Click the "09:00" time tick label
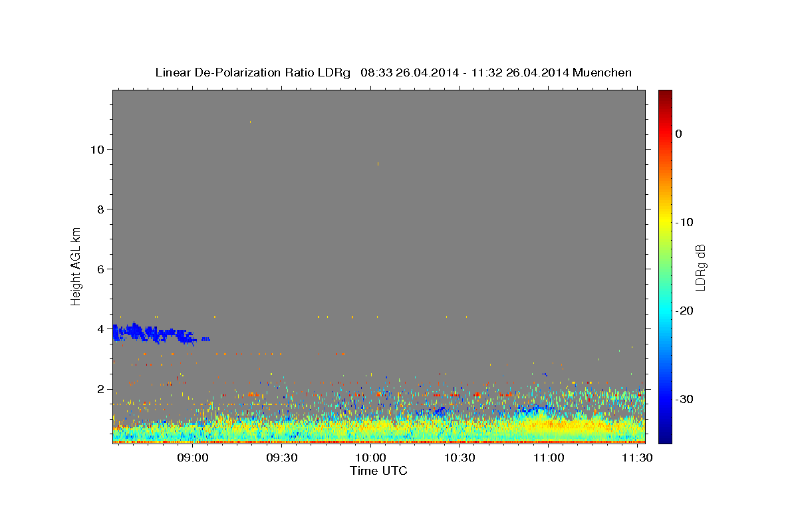The width and height of the screenshot is (798, 532). click(x=194, y=458)
